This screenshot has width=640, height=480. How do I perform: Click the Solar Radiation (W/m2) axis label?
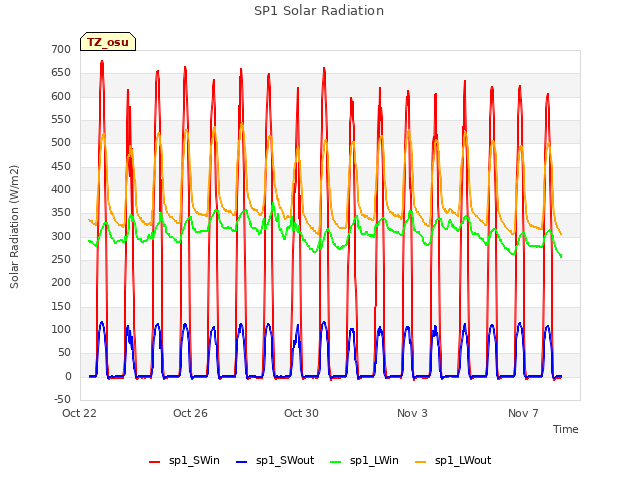click(x=14, y=227)
